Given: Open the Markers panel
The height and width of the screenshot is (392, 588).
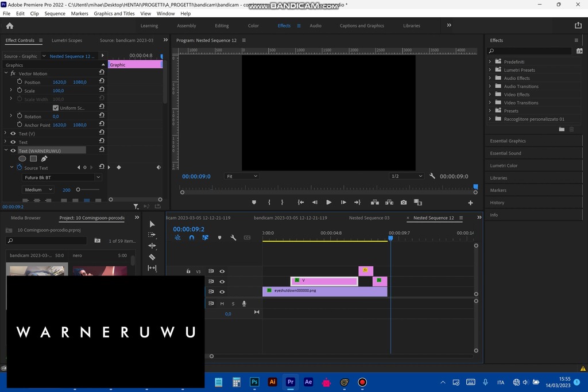Looking at the screenshot, I should (x=498, y=190).
